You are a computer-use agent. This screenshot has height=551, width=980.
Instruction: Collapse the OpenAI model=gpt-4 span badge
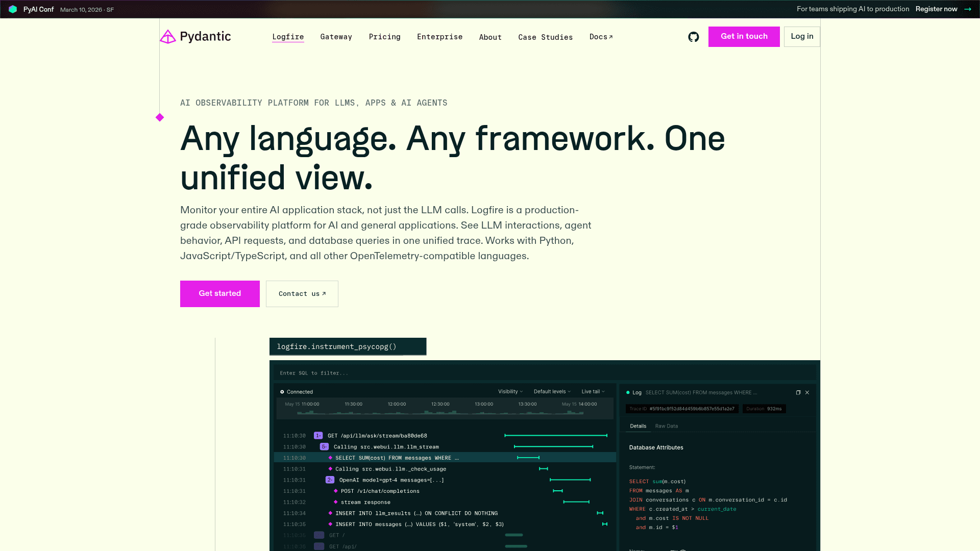[330, 480]
